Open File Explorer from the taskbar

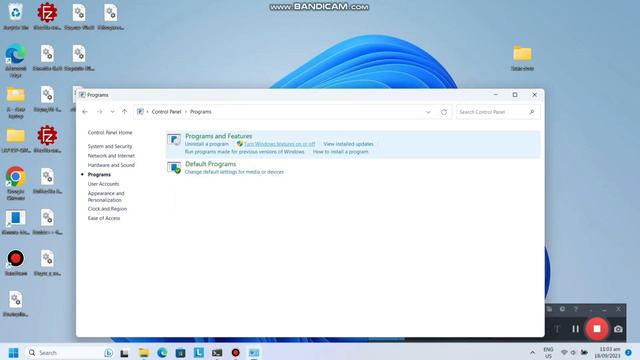[144, 353]
